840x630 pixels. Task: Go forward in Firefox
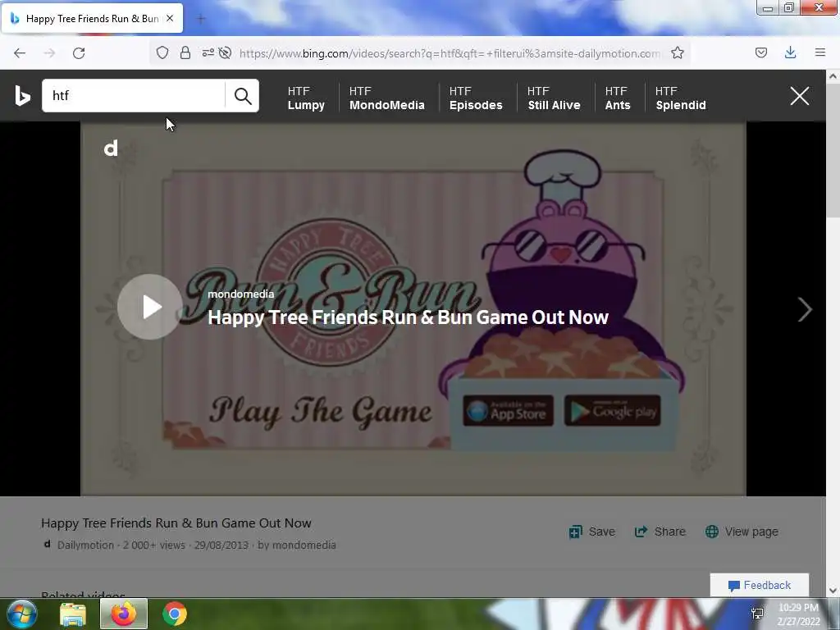[x=49, y=53]
